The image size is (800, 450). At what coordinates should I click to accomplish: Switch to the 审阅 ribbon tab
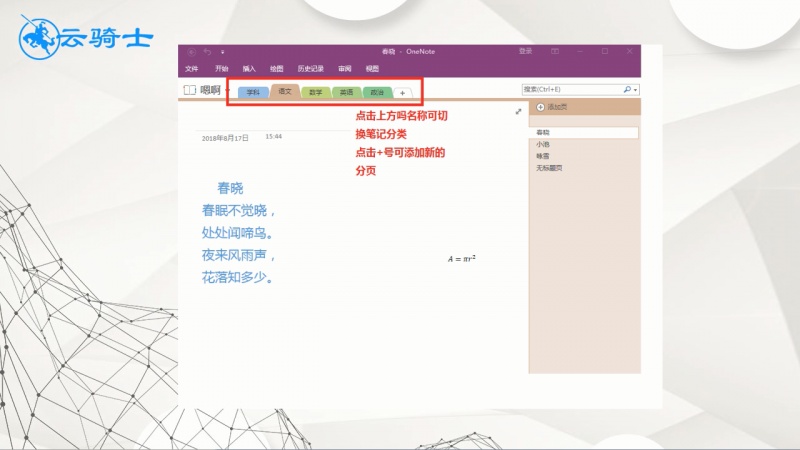click(344, 69)
